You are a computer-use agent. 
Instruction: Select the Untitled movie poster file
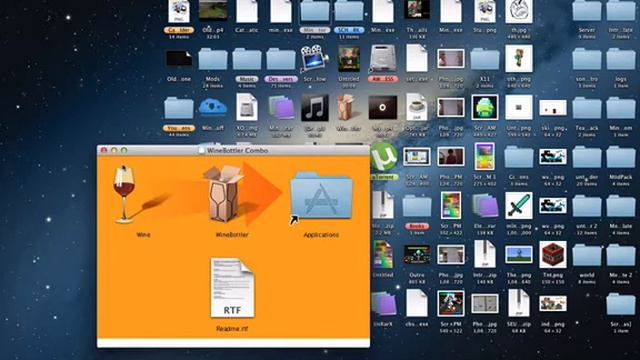click(349, 59)
